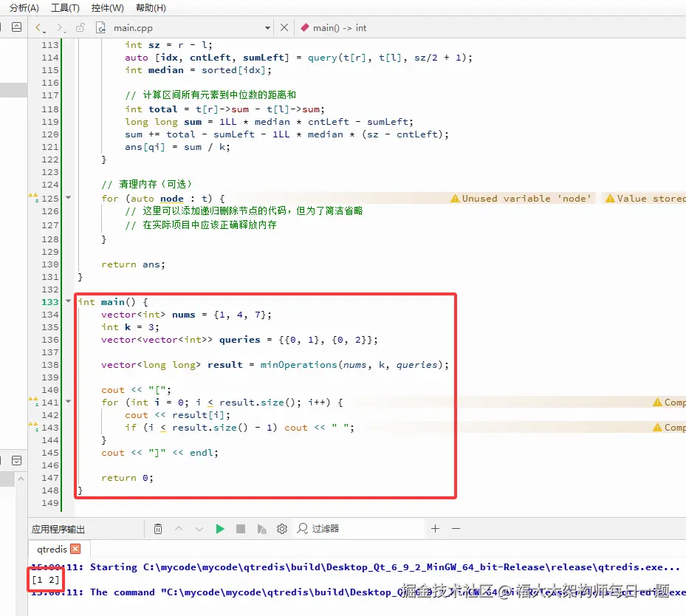Close the qtredis output tab
Screen dimensions: 686x616
coord(75,549)
